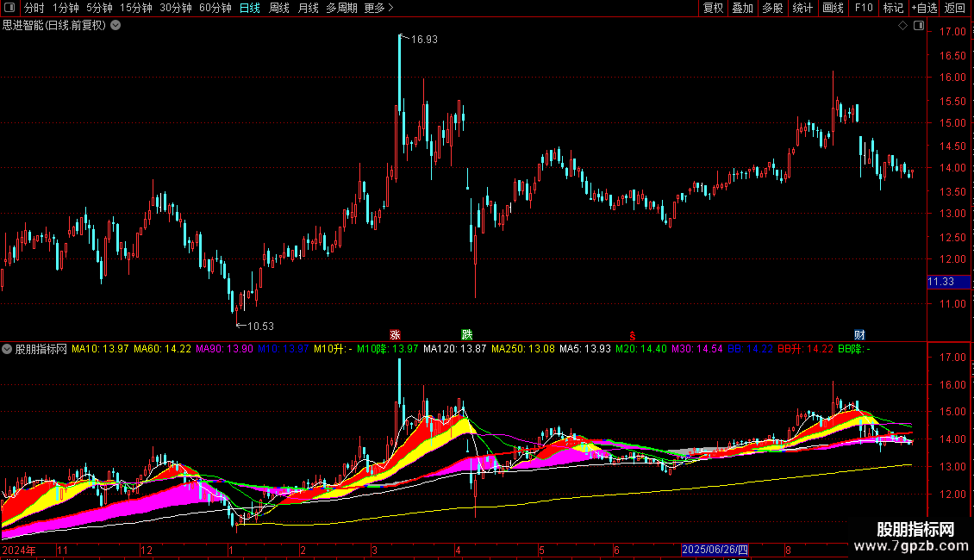Switch to the 60分钟 period
Screen dimensions: 974x560
[215, 8]
